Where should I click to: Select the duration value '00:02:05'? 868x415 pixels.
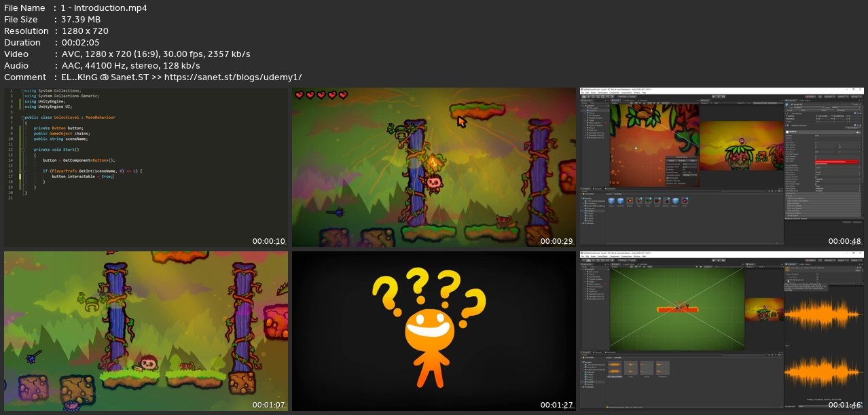click(80, 43)
